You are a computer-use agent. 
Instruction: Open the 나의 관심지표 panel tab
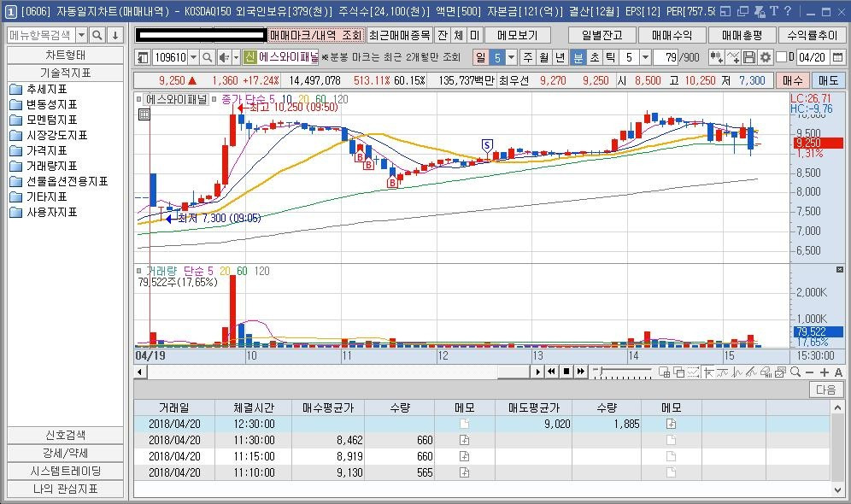(x=65, y=489)
